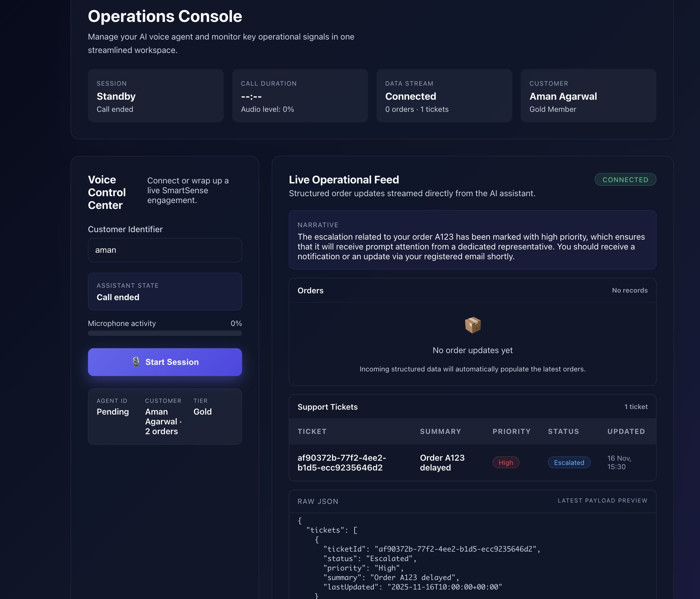This screenshot has height=599, width=700.
Task: Click the Data Stream Connected card
Action: click(x=444, y=96)
